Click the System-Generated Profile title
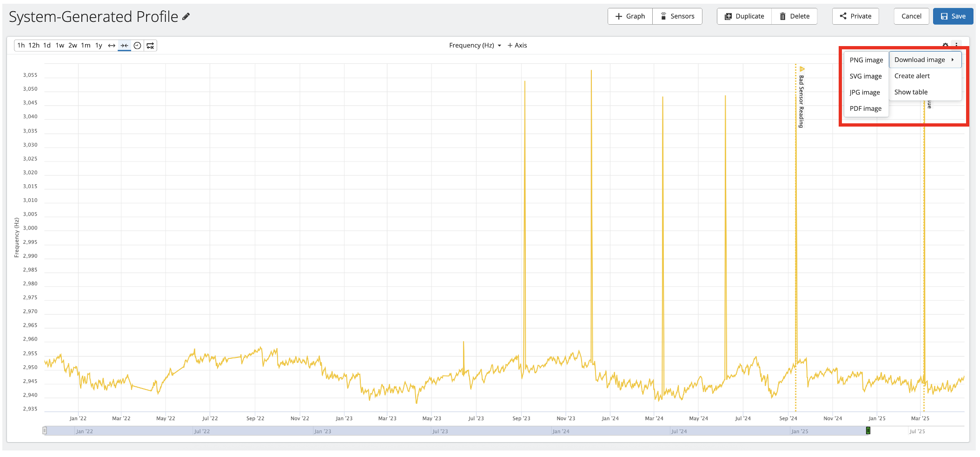 click(x=93, y=17)
